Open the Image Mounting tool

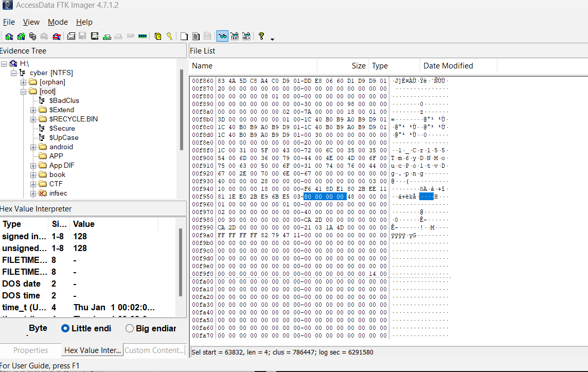pyautogui.click(x=32, y=37)
